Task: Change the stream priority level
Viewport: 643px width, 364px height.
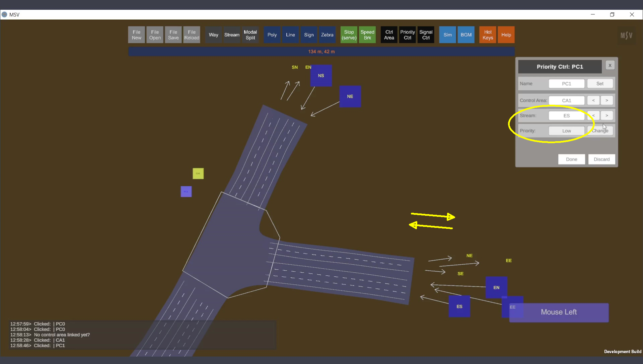Action: 600,131
